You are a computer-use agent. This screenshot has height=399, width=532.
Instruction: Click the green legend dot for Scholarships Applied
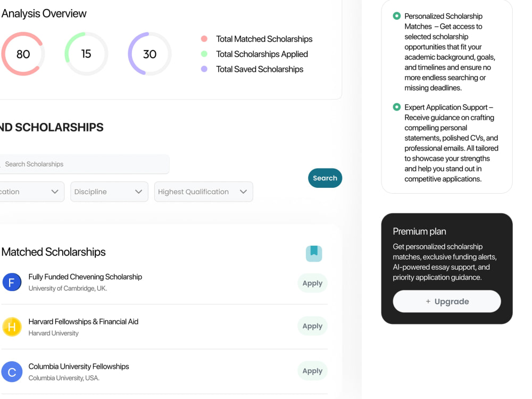click(204, 54)
